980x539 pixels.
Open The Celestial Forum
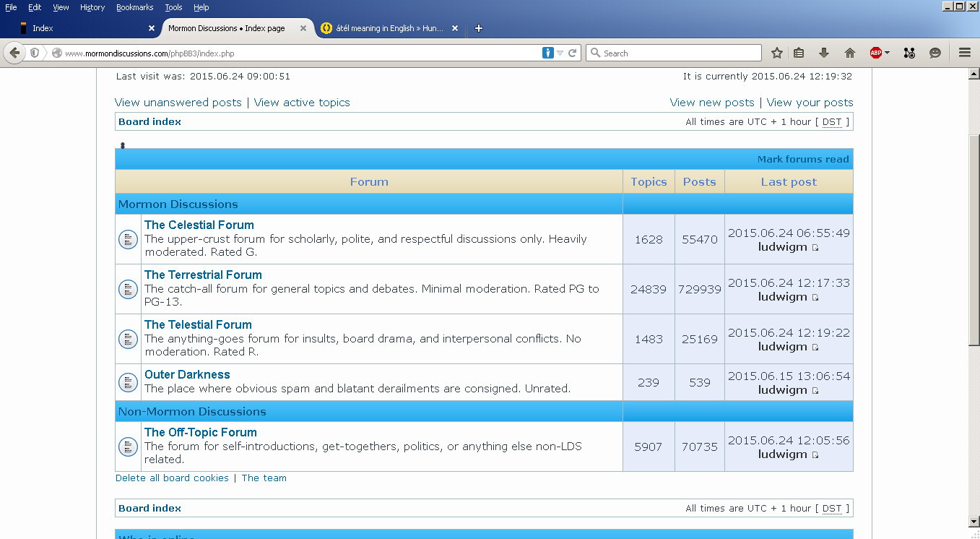tap(199, 225)
